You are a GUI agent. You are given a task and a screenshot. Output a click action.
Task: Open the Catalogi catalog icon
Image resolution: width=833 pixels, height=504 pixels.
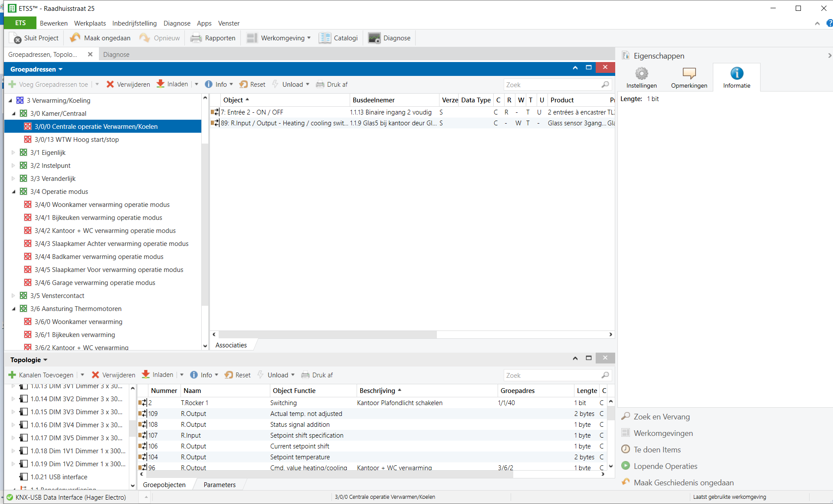coord(325,38)
